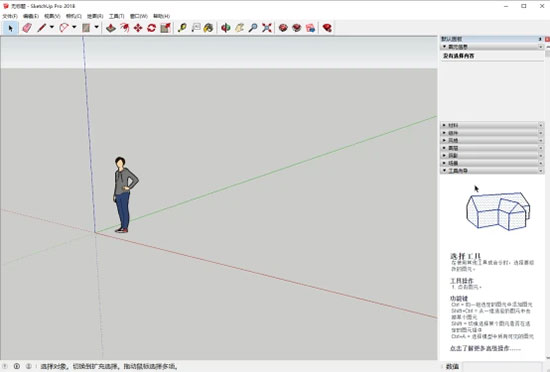Click the Send to LayOut icon
Viewport: 550px width, 372px height.
[310, 28]
